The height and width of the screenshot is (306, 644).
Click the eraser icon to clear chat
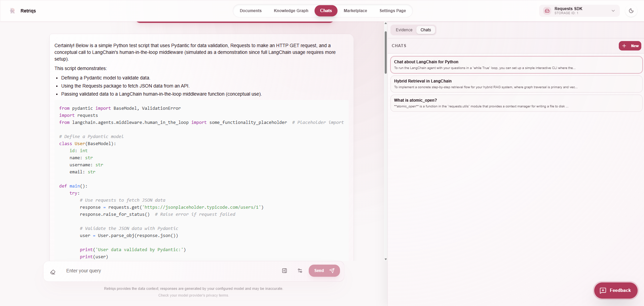pos(53,272)
